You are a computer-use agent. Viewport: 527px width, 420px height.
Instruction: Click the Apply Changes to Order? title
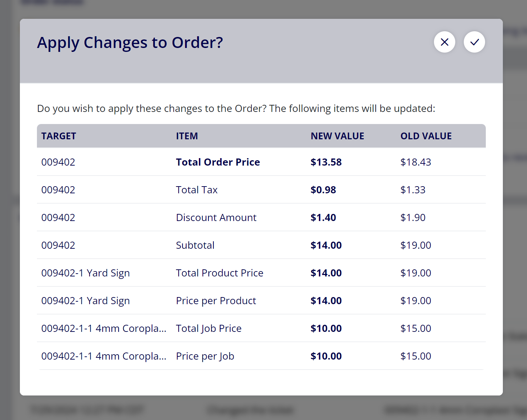(130, 43)
